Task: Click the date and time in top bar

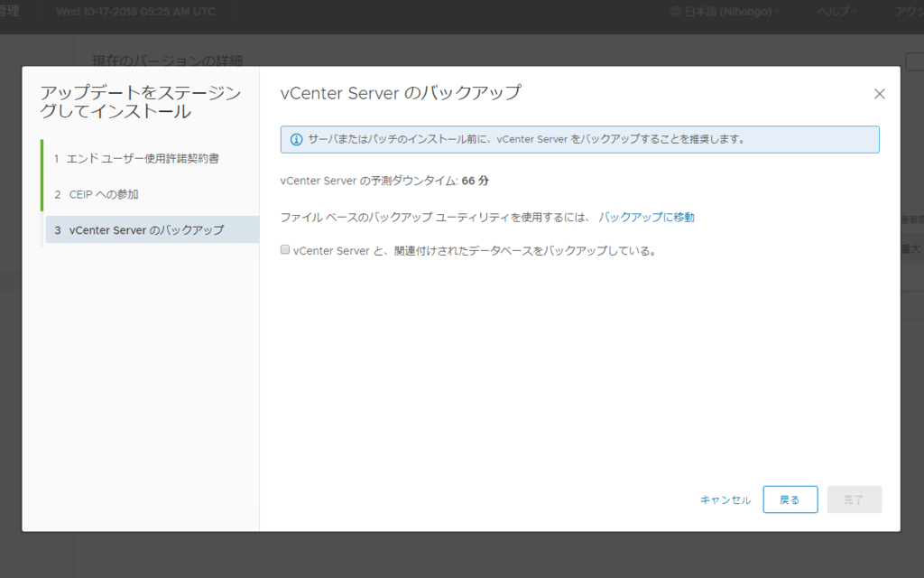Action: click(135, 11)
